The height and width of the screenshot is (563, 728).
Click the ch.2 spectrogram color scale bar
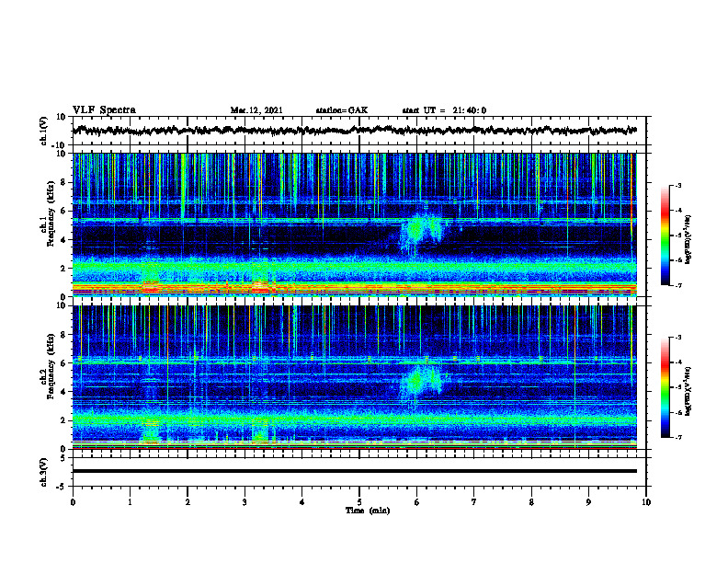665,387
